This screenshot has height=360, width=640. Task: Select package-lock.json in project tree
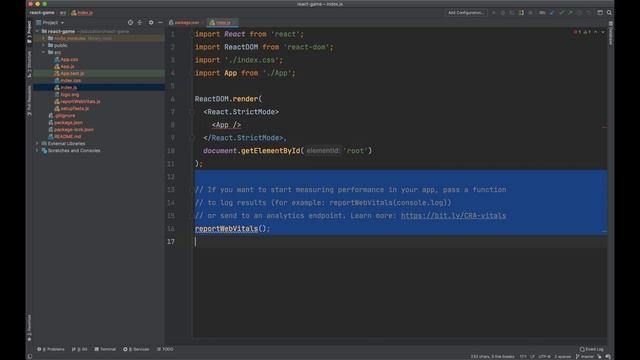click(73, 130)
